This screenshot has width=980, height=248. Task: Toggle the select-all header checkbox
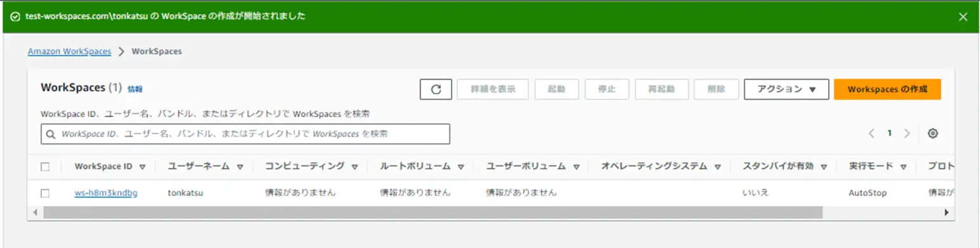point(45,167)
